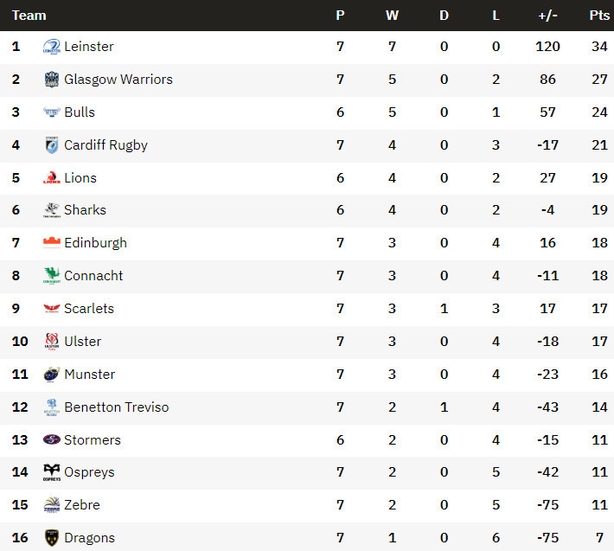
Task: Click the Munster crest icon
Action: 52,374
